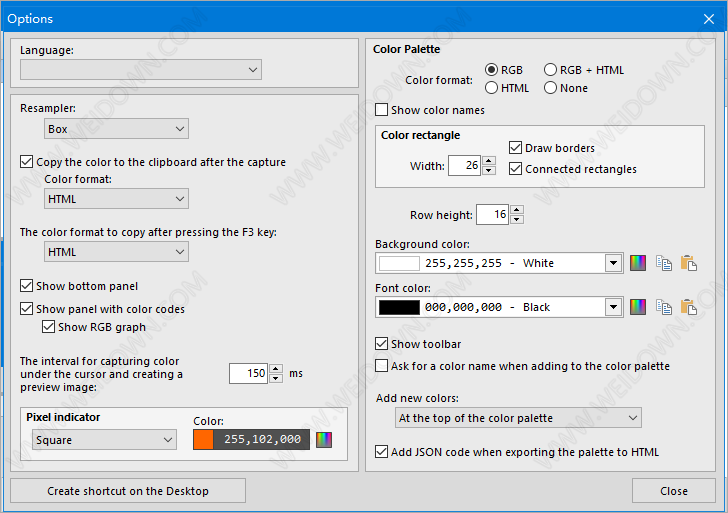Expand the Background color White dropdown
Screen dimensions: 728x513
tap(613, 263)
